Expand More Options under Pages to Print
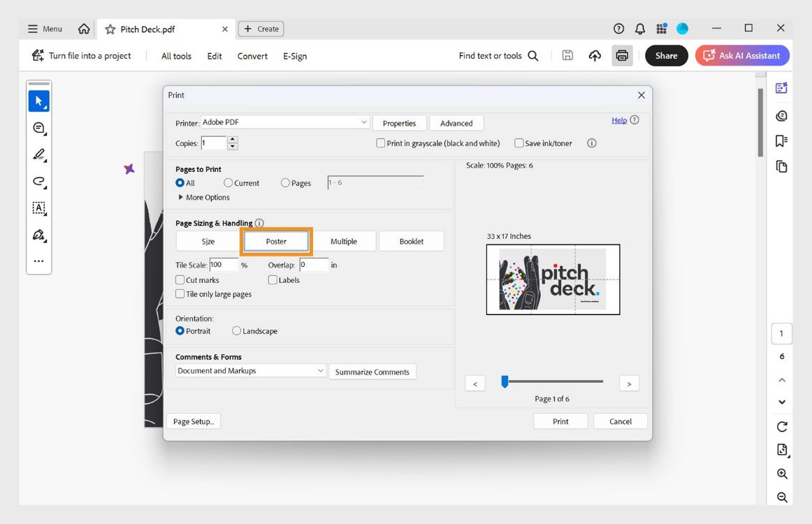 [x=203, y=197]
